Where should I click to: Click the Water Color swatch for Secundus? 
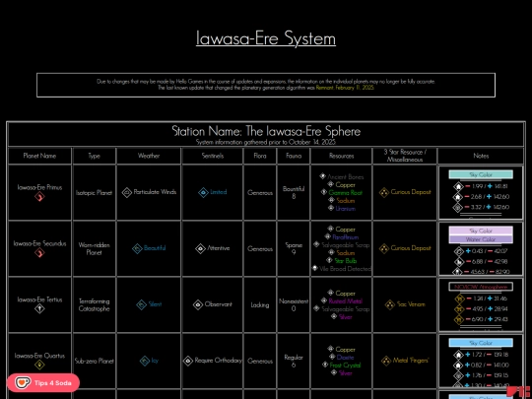coord(481,239)
